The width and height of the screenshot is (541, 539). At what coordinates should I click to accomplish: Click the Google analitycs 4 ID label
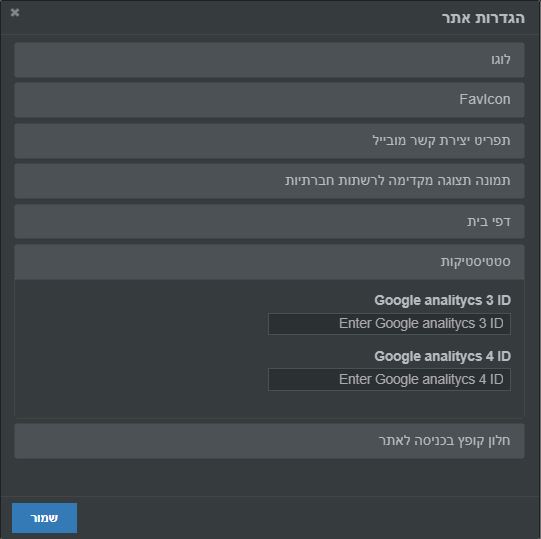442,356
